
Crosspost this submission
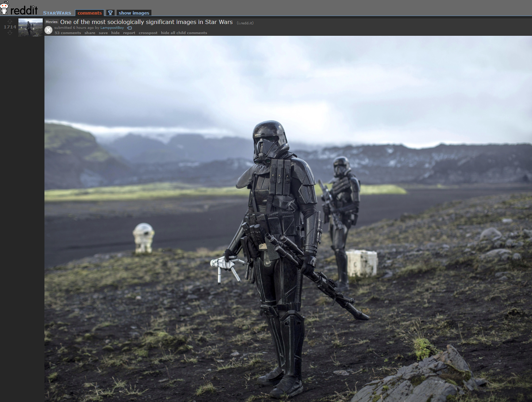click(x=148, y=33)
